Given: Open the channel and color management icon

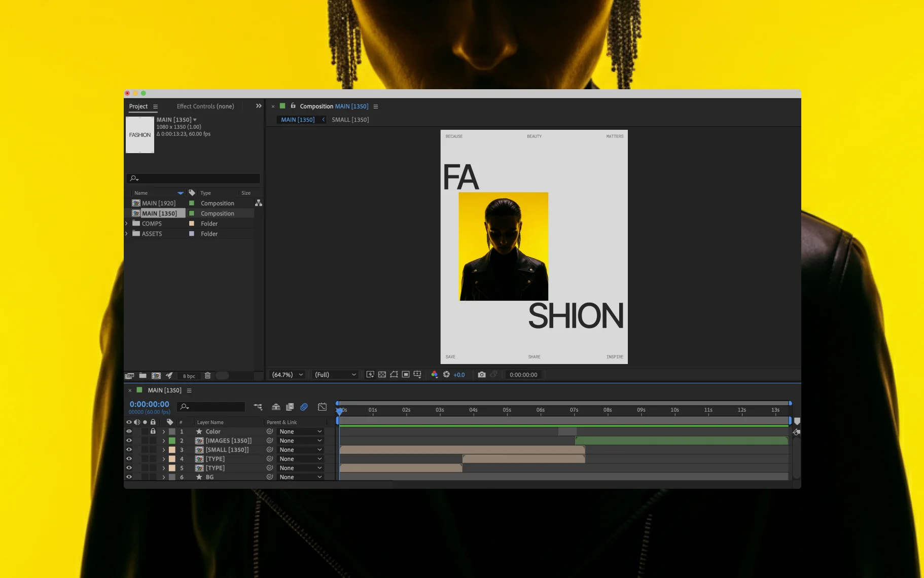Looking at the screenshot, I should click(434, 375).
